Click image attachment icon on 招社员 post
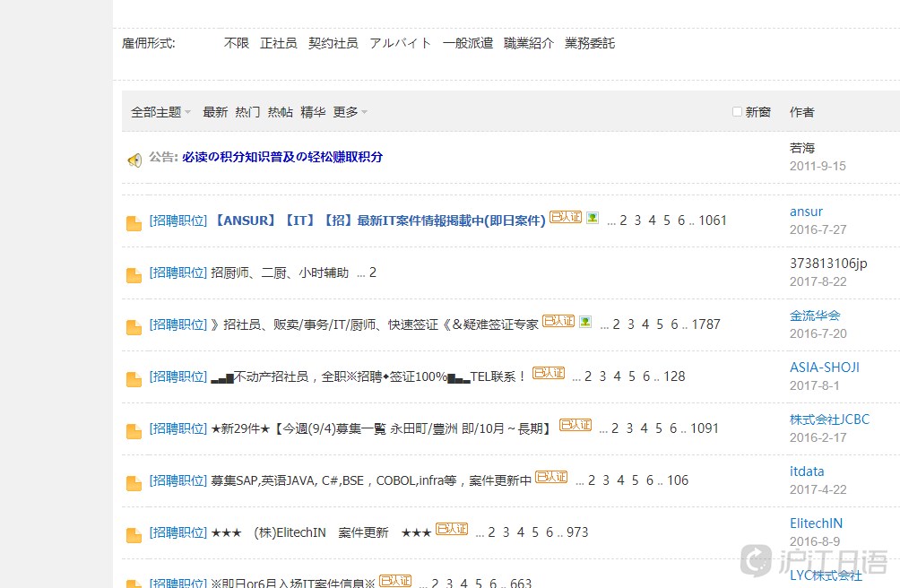 [x=584, y=322]
